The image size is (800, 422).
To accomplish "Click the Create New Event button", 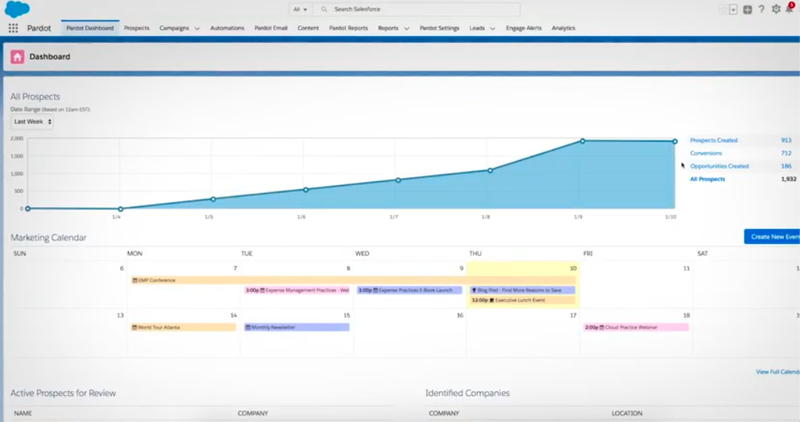I will [x=772, y=237].
